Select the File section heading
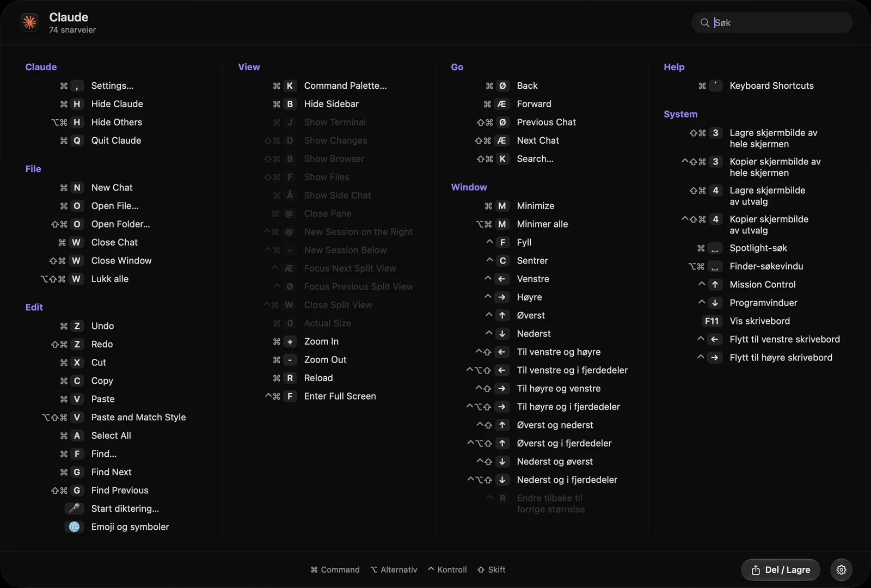871x588 pixels. click(33, 169)
